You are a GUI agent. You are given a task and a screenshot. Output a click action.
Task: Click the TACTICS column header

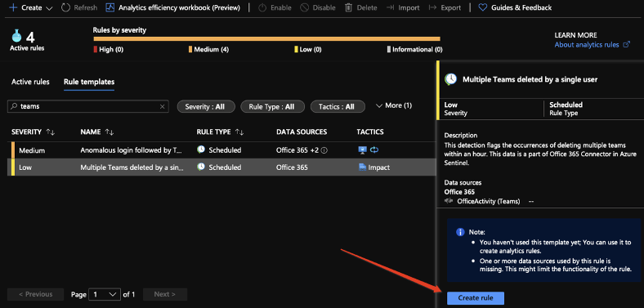click(370, 132)
